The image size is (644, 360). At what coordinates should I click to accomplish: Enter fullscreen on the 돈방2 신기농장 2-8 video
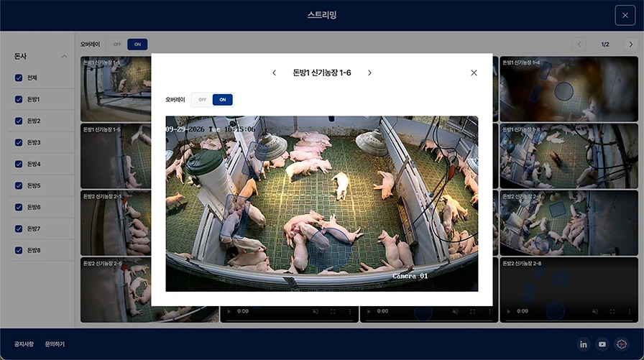point(612,312)
